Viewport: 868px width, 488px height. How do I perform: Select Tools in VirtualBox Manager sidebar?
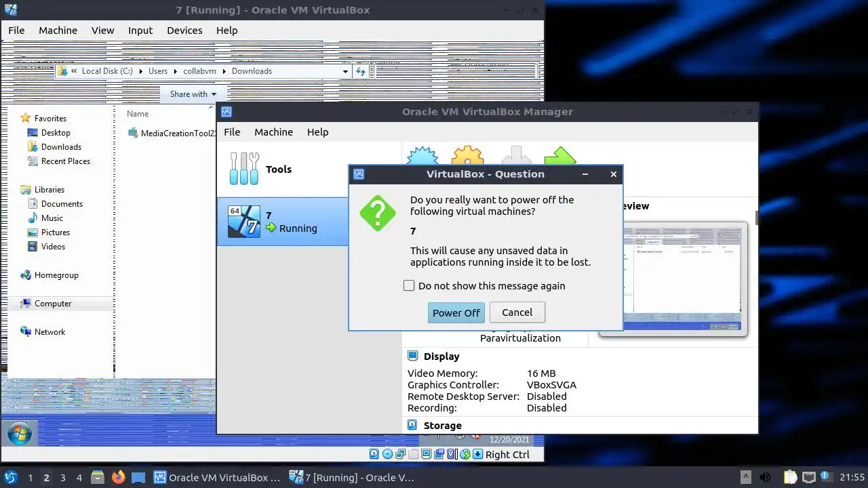(283, 169)
